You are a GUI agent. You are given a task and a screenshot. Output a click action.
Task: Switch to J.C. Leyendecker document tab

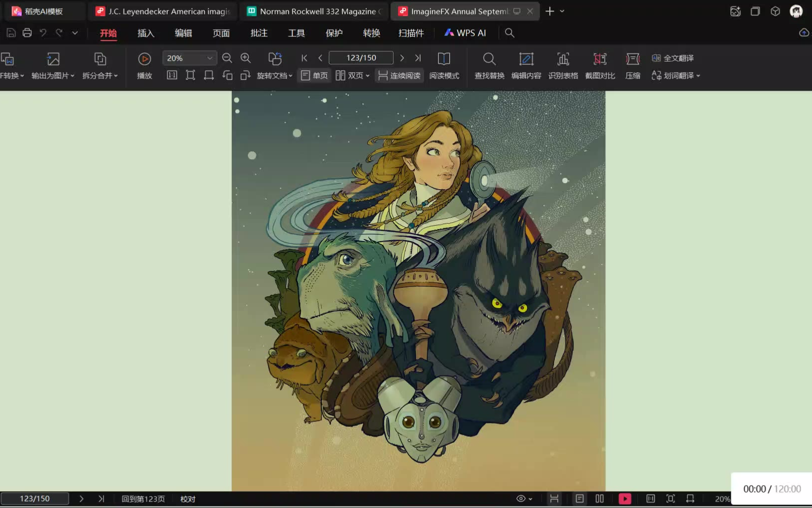163,11
